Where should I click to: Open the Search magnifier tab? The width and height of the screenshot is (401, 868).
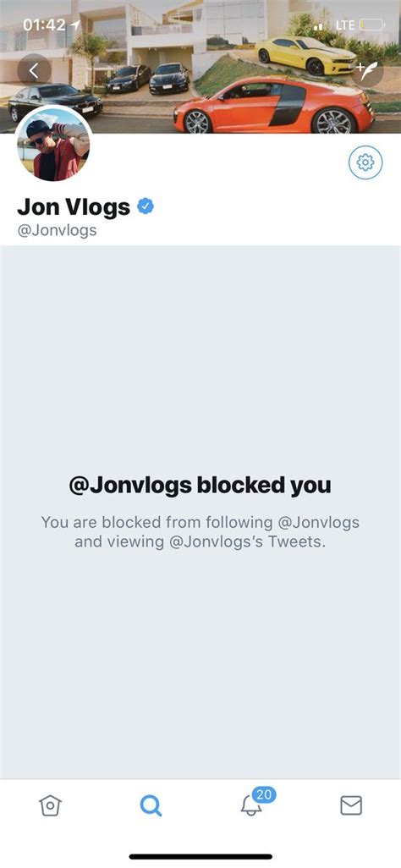pyautogui.click(x=150, y=805)
